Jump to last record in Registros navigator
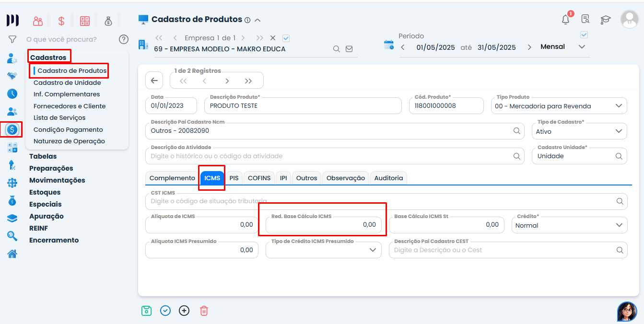The image size is (644, 324). pyautogui.click(x=248, y=81)
